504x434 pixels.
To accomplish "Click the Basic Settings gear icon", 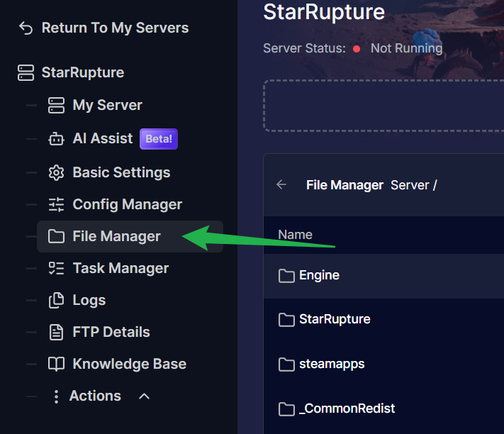I will pyautogui.click(x=56, y=173).
